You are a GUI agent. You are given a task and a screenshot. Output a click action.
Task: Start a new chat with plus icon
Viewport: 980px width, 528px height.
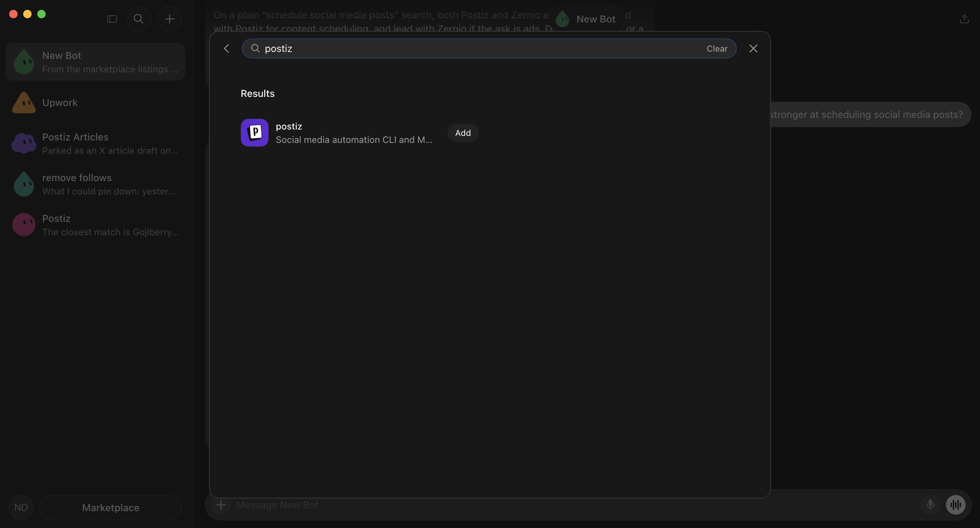[170, 19]
